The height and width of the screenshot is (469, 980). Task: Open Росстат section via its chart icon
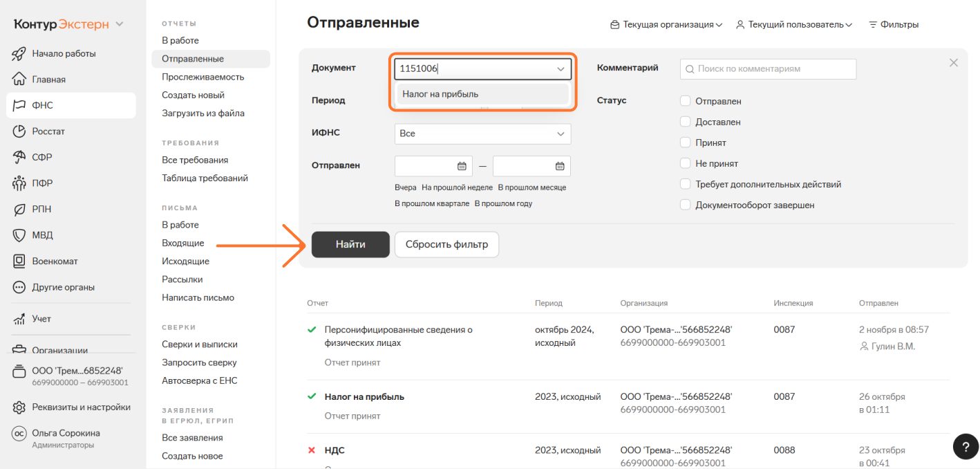click(x=19, y=131)
